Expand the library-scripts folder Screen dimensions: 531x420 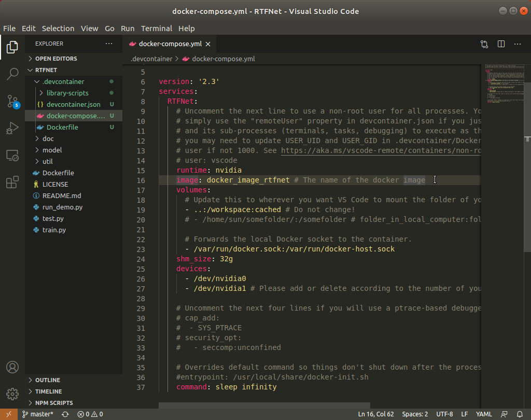point(74,93)
